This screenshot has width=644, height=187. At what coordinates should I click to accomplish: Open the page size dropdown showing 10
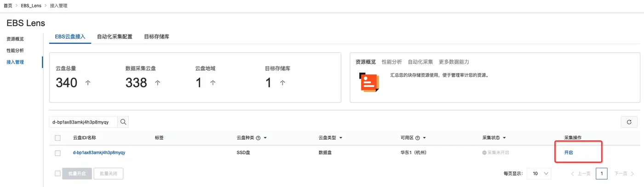pyautogui.click(x=539, y=174)
